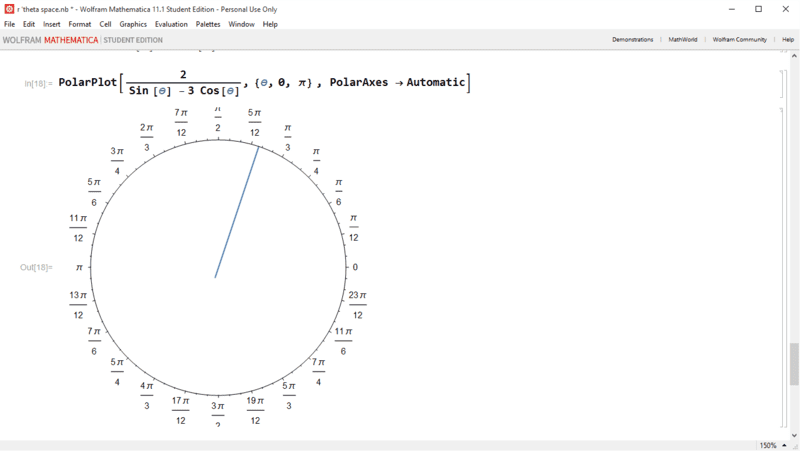The image size is (800, 451).
Task: Open the File menu
Action: (9, 24)
